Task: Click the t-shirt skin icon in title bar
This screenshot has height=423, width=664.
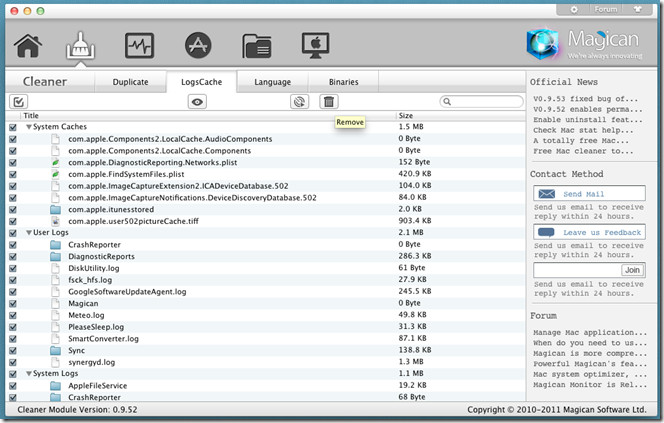Action: pos(637,9)
